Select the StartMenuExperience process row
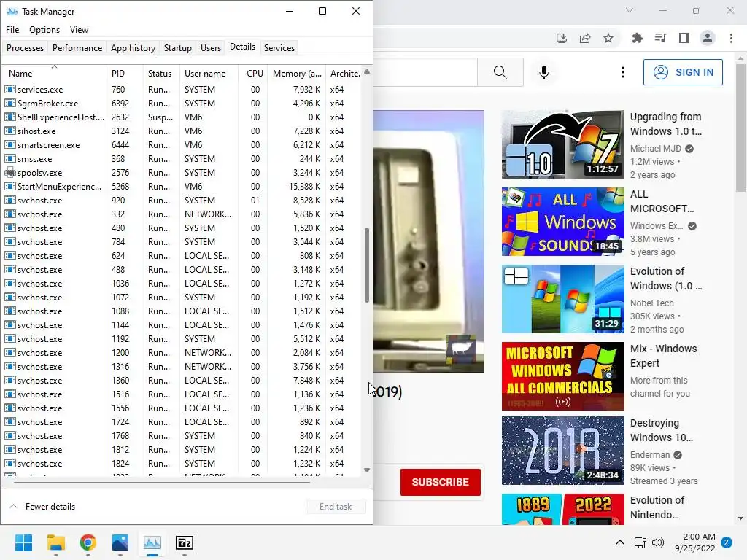Viewport: 747px width, 560px height. coord(181,187)
